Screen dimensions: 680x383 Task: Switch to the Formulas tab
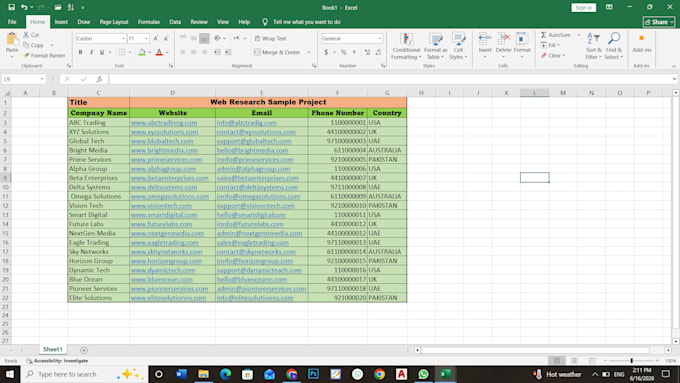tap(149, 22)
